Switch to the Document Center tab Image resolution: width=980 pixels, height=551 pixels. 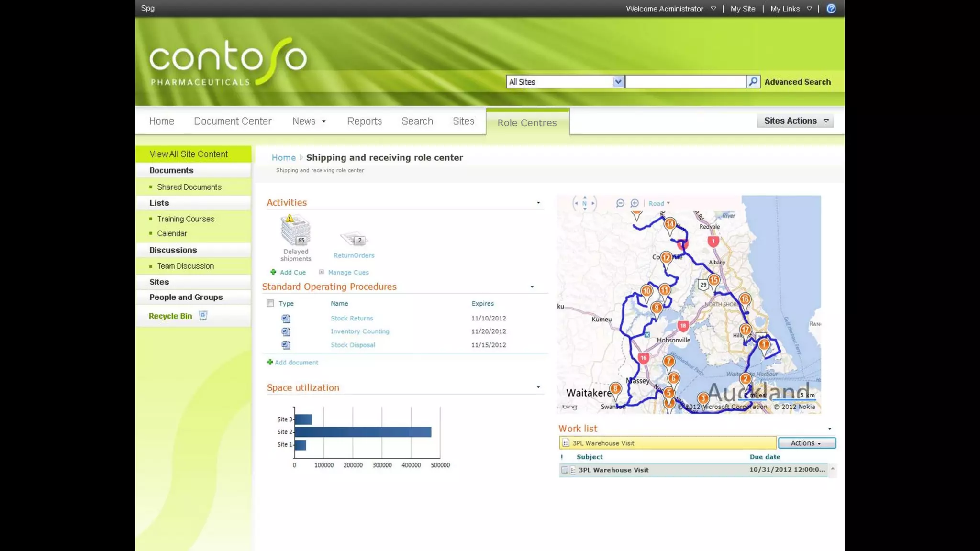click(x=233, y=121)
